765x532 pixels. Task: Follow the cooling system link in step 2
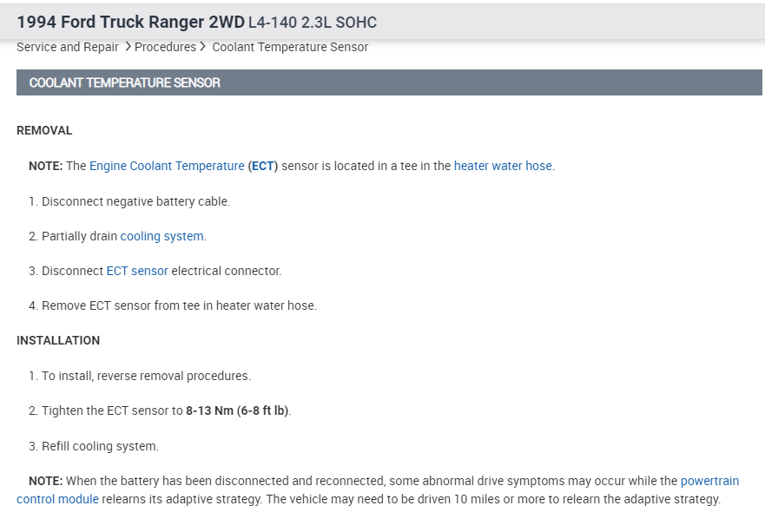(x=162, y=236)
